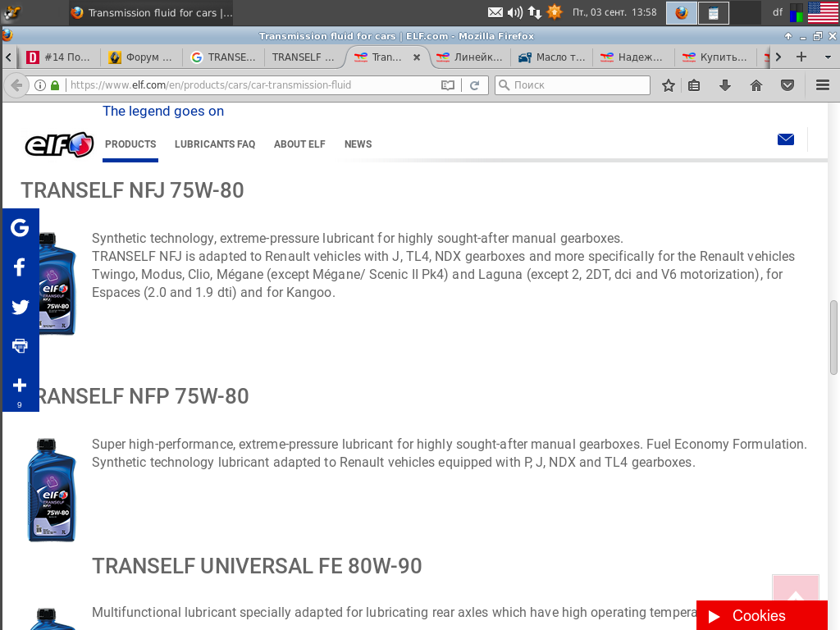
Task: Switch to the 'Форум ...' tab
Action: coord(141,57)
